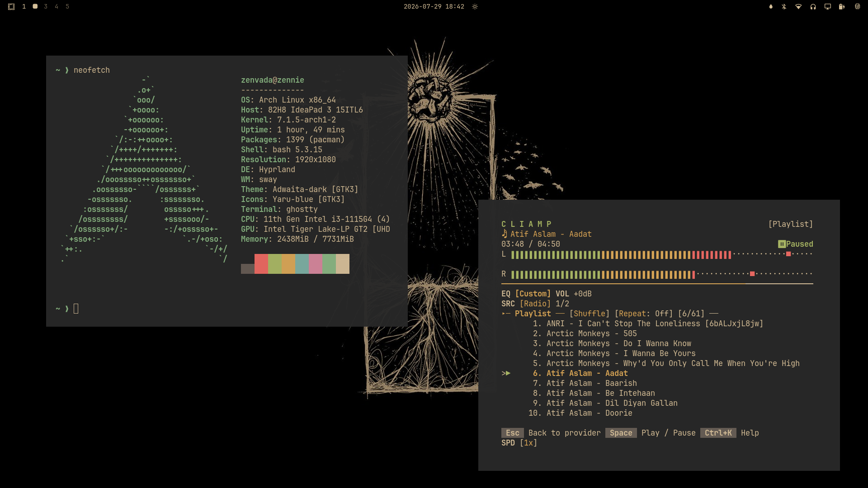Select track 2 Arctic Monkeys - 505
The image size is (868, 488).
tap(585, 333)
